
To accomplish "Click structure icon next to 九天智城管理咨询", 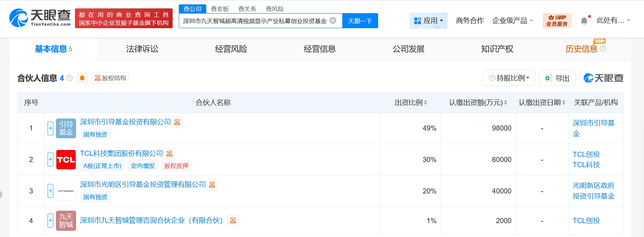I will [233, 221].
